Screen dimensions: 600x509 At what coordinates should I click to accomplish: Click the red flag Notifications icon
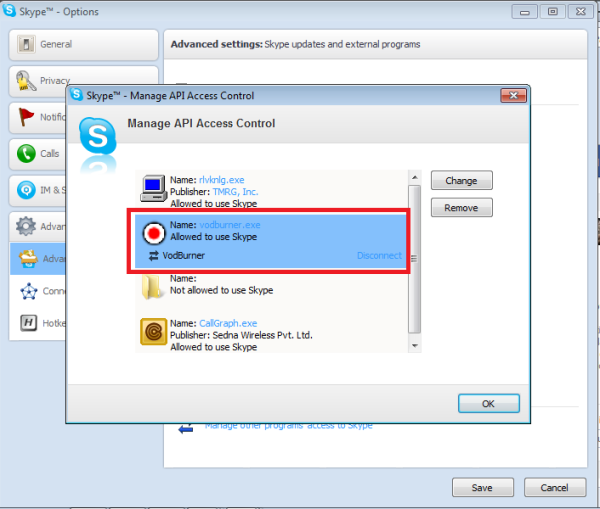26,117
